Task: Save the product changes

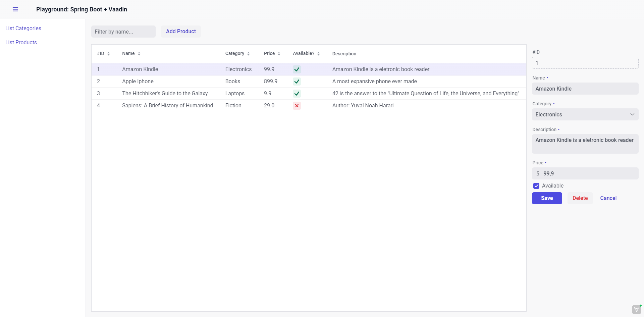Action: pyautogui.click(x=547, y=198)
